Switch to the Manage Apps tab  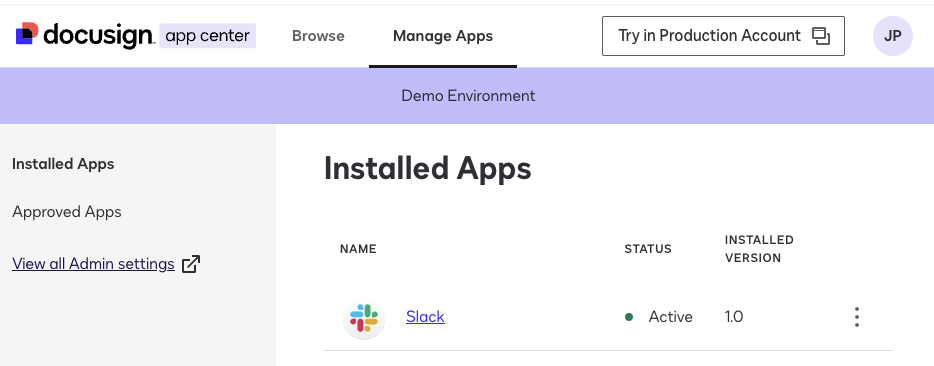coord(443,36)
